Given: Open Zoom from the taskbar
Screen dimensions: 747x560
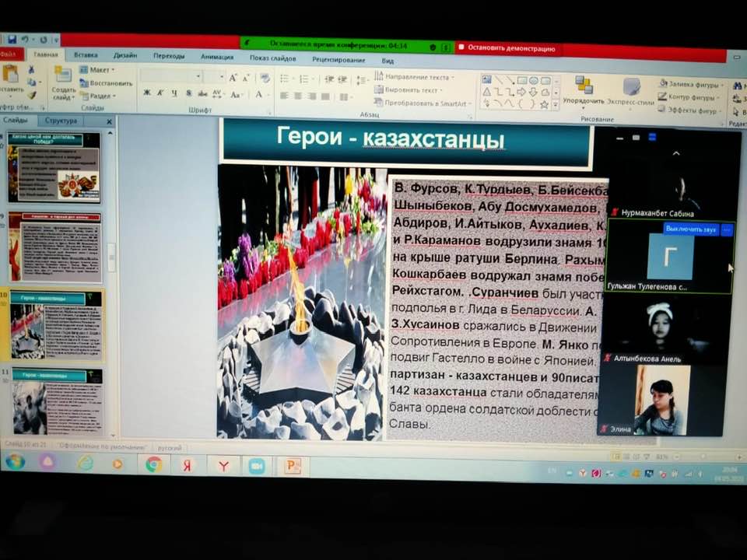Looking at the screenshot, I should [x=257, y=466].
